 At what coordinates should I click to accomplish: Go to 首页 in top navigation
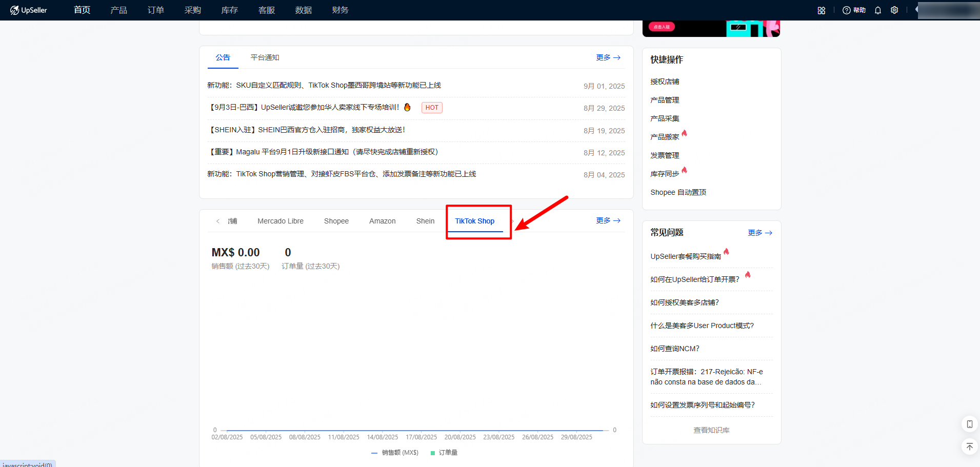[82, 10]
